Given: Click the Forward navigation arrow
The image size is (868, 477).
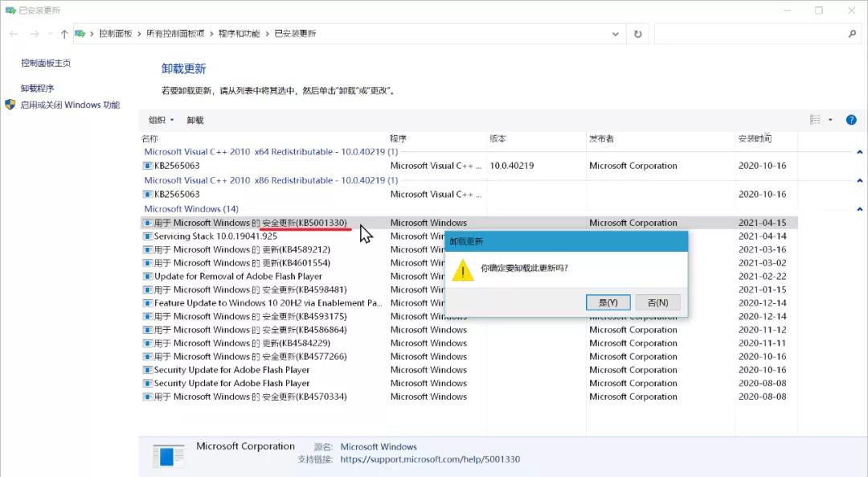Looking at the screenshot, I should (x=32, y=33).
